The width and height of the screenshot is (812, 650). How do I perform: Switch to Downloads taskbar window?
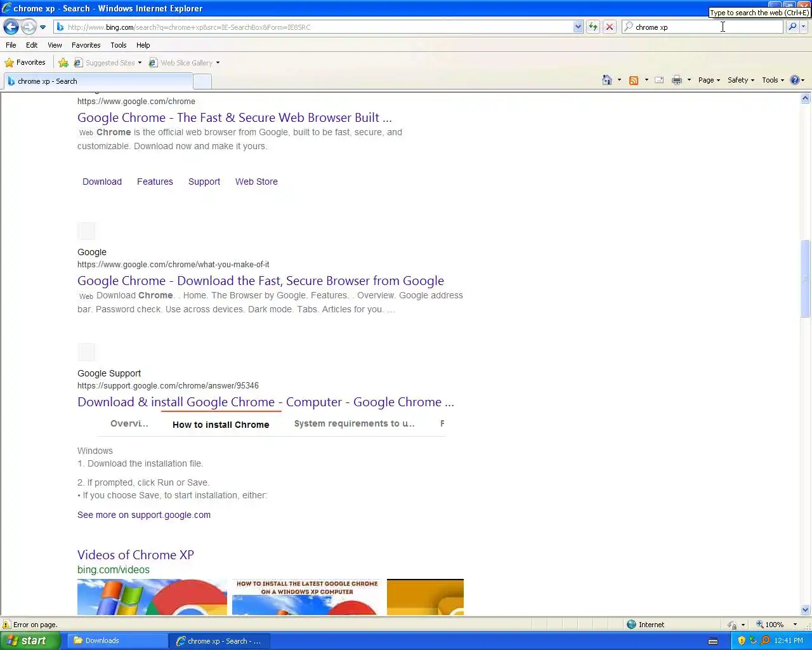[117, 640]
